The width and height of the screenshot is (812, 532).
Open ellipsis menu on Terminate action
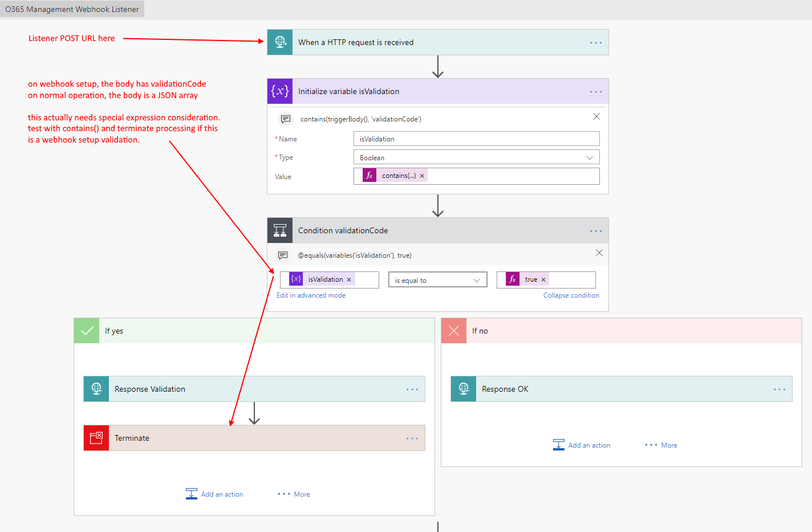point(412,438)
